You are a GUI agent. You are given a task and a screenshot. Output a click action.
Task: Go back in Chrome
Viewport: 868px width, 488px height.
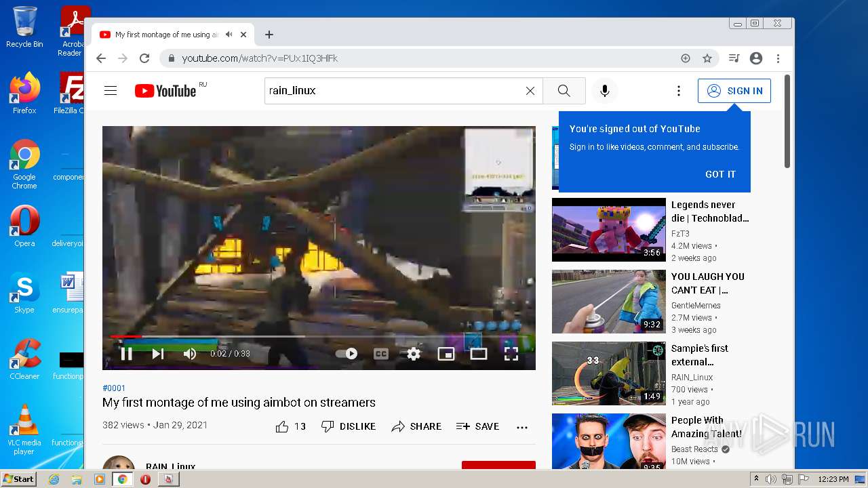(101, 58)
